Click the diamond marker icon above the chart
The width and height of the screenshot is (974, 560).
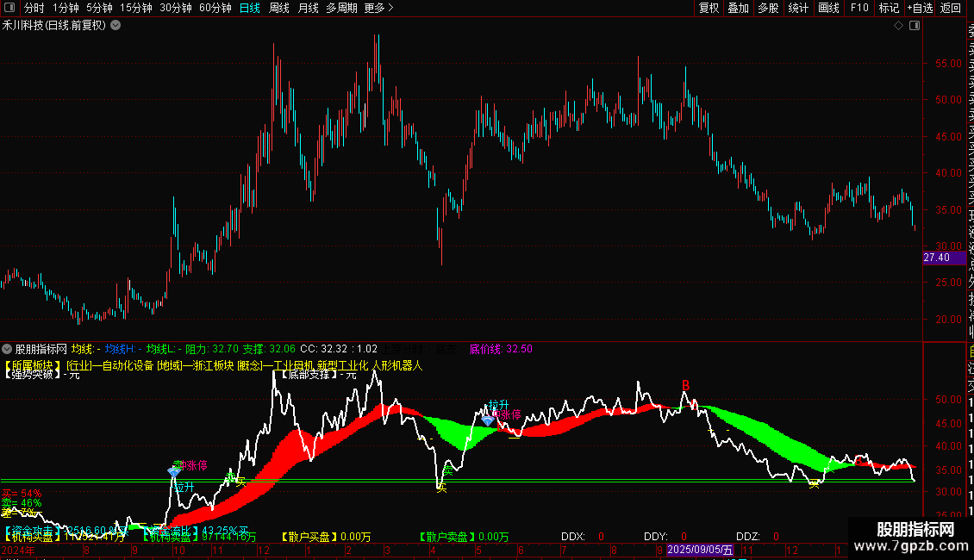(x=898, y=26)
